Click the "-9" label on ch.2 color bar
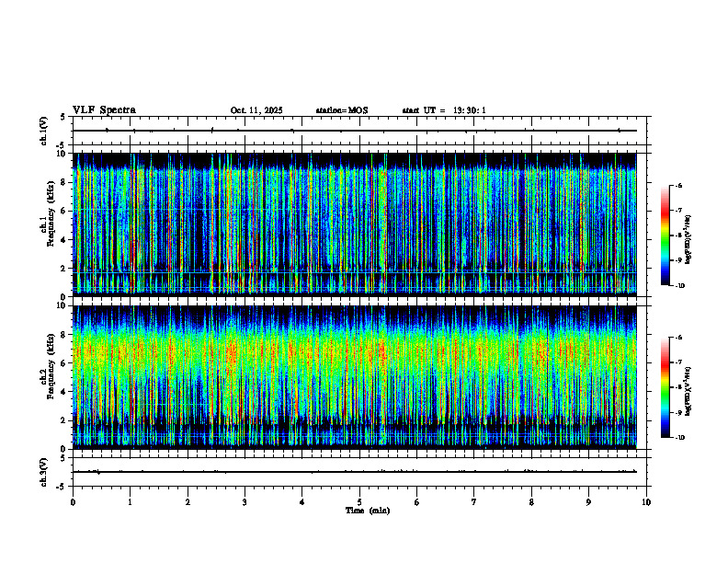The image size is (728, 563). [x=678, y=412]
